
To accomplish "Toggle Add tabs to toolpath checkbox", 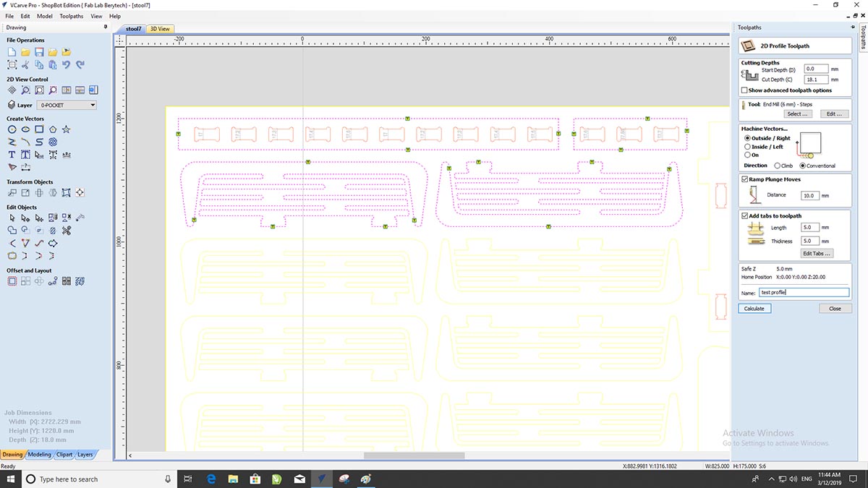I will (745, 215).
